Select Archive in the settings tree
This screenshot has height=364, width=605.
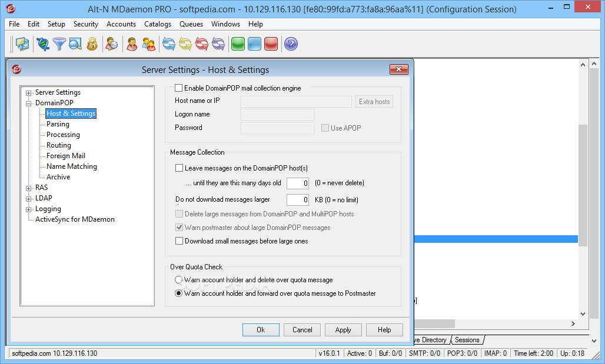point(58,177)
